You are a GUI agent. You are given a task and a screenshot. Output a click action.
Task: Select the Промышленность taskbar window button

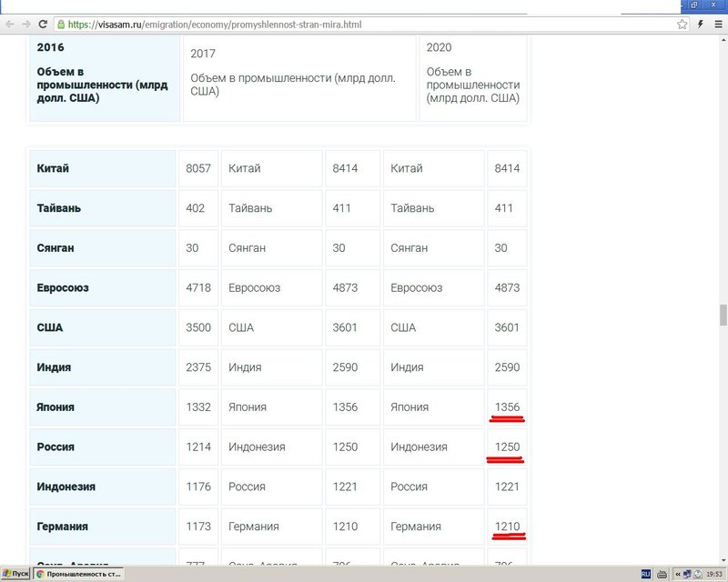click(x=78, y=574)
